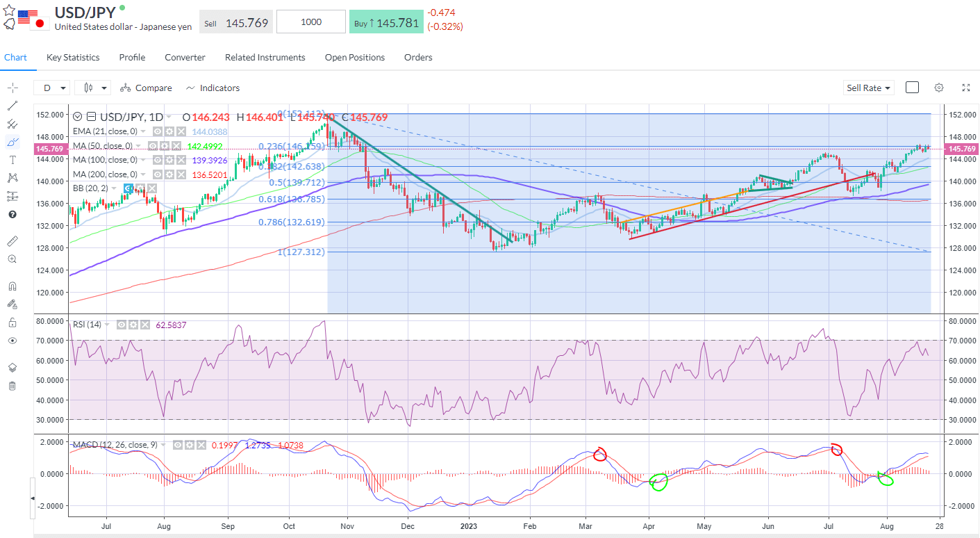Screen dimensions: 980x538
Task: Hide the MA (100) indicator
Action: (x=158, y=160)
